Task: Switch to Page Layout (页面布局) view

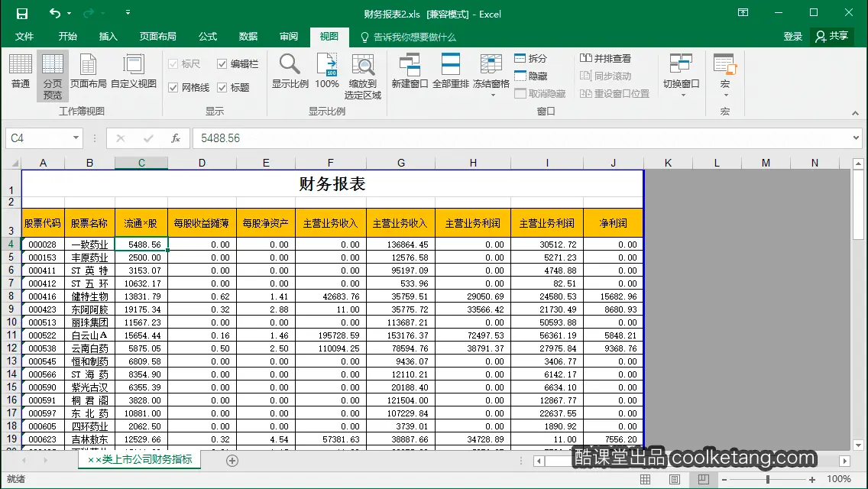Action: click(88, 71)
